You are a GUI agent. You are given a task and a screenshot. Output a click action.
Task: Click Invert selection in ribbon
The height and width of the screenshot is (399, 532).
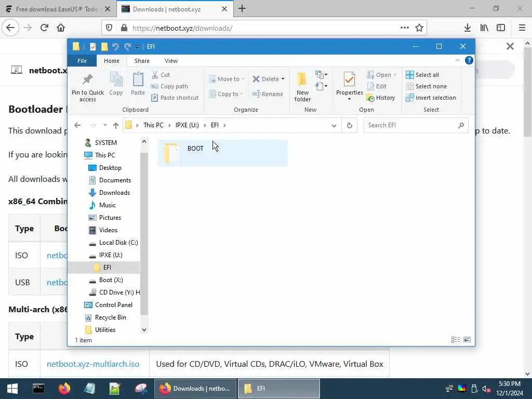coord(431,98)
